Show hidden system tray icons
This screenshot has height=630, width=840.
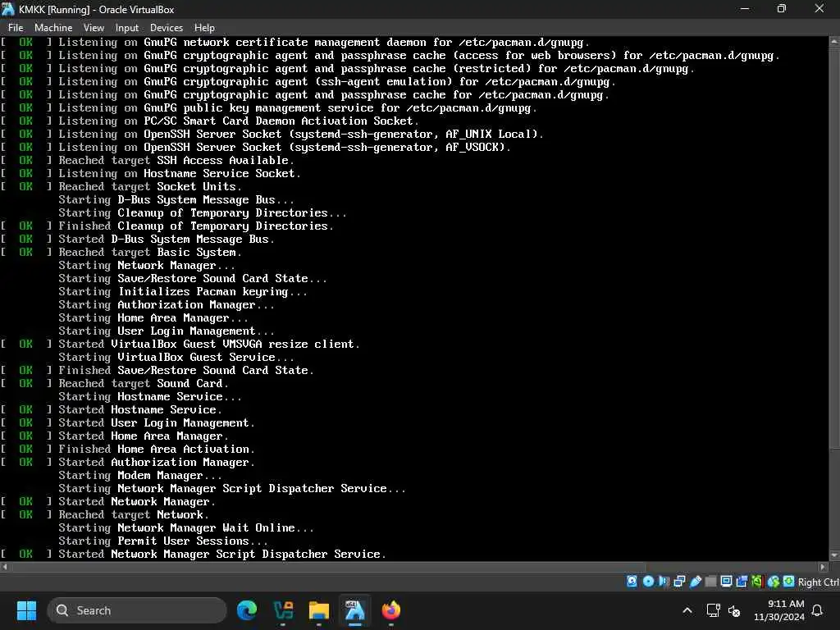(x=687, y=610)
